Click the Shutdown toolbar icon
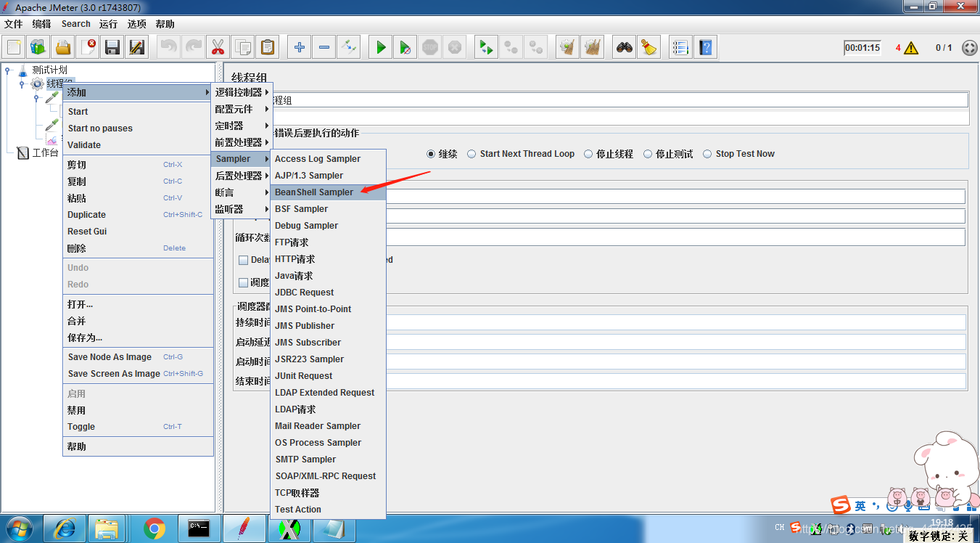The width and height of the screenshot is (980, 543). (x=455, y=48)
